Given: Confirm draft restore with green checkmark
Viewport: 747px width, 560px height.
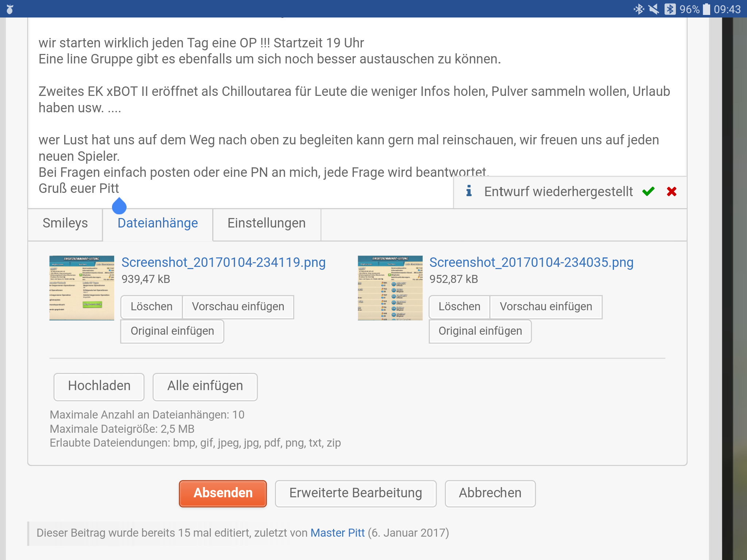Looking at the screenshot, I should click(648, 191).
